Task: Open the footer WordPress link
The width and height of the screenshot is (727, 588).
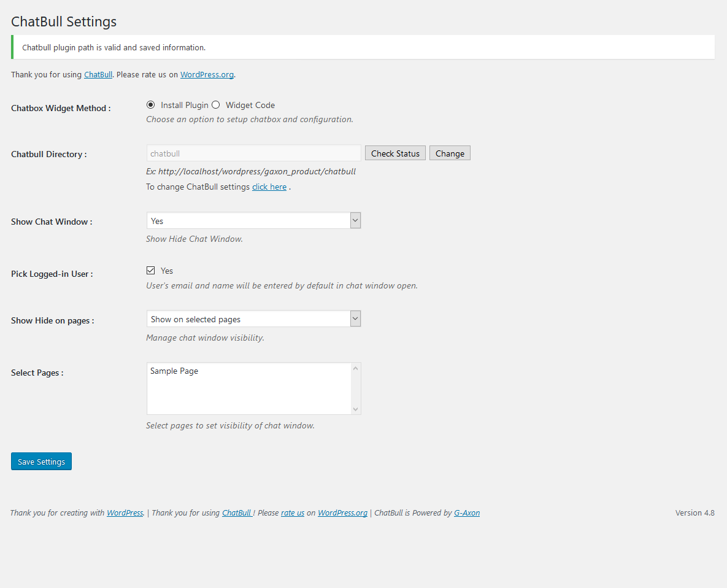Action: tap(125, 513)
